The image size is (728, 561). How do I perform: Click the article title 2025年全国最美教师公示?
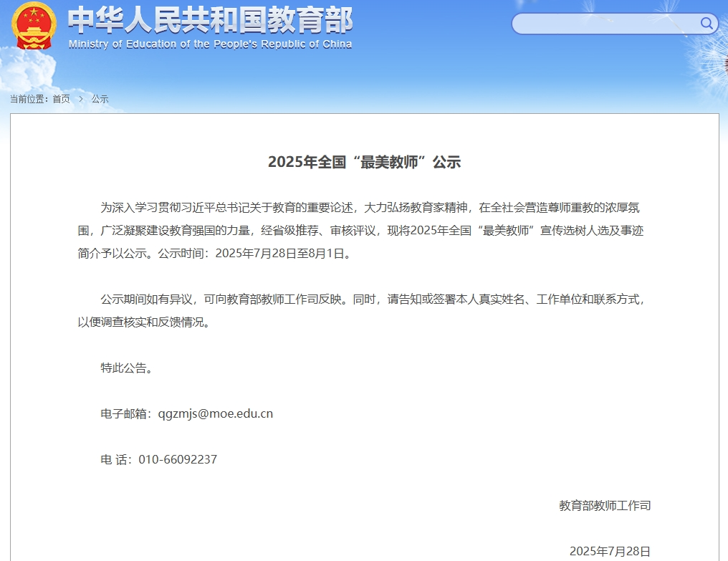[x=364, y=161]
